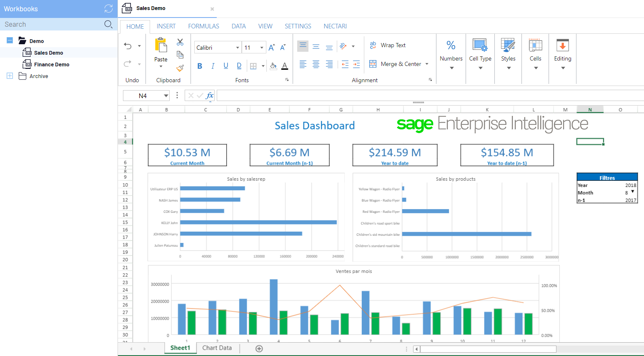Open the Calibri font family dropdown
This screenshot has height=356, width=644.
(x=238, y=48)
